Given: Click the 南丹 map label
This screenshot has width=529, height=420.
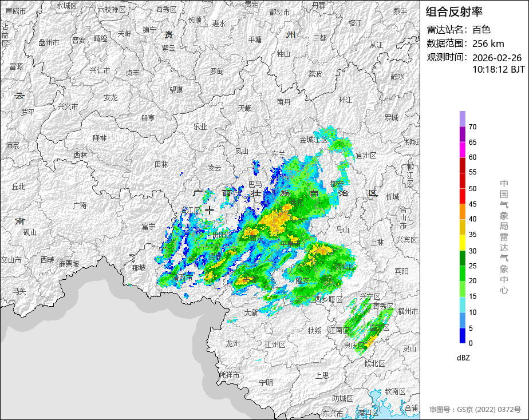Looking at the screenshot, I should [x=283, y=102].
